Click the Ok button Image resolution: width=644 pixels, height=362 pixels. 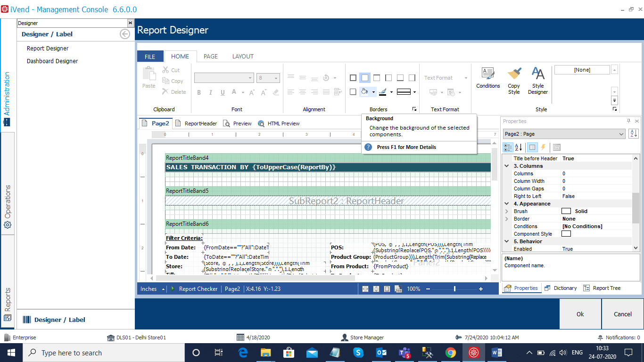pyautogui.click(x=580, y=314)
